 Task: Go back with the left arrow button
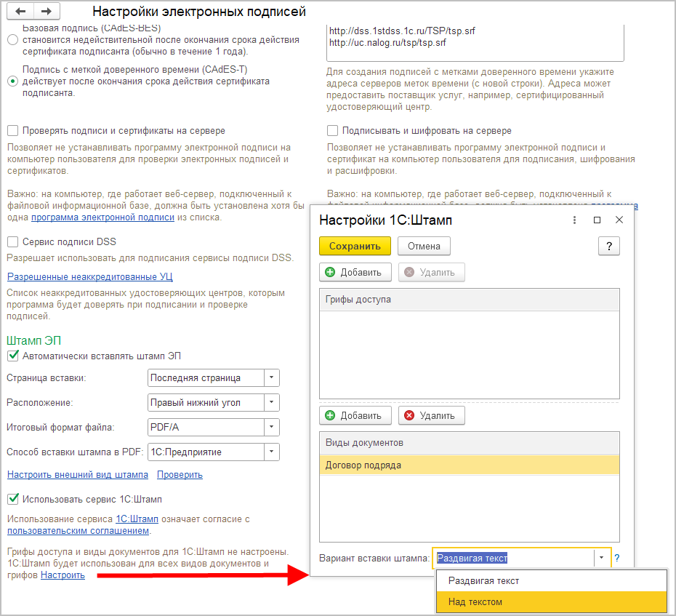point(20,11)
